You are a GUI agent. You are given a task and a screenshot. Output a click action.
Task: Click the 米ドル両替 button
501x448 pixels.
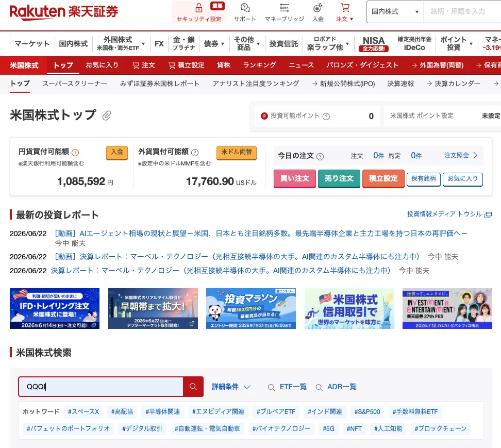(237, 153)
